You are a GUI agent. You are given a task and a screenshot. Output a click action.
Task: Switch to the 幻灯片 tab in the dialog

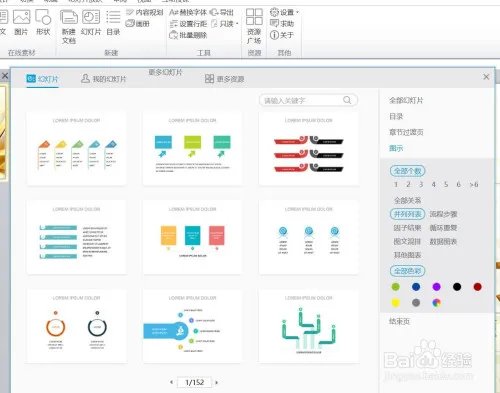point(42,79)
